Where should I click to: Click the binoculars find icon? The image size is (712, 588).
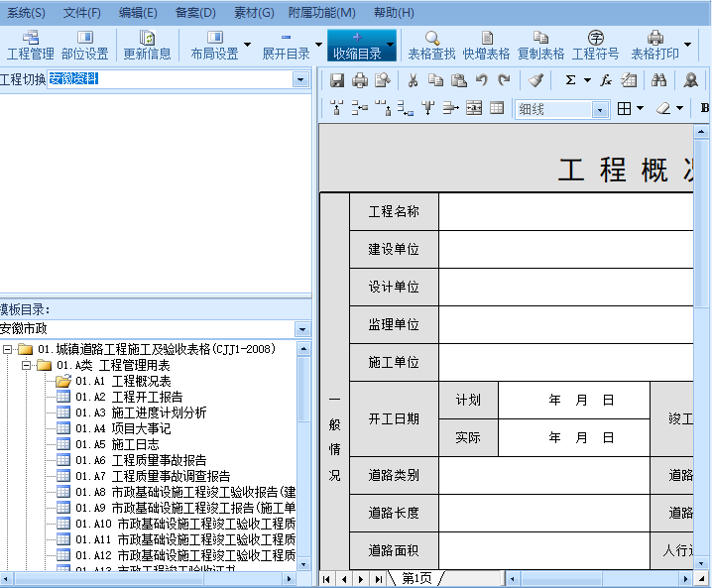point(658,80)
